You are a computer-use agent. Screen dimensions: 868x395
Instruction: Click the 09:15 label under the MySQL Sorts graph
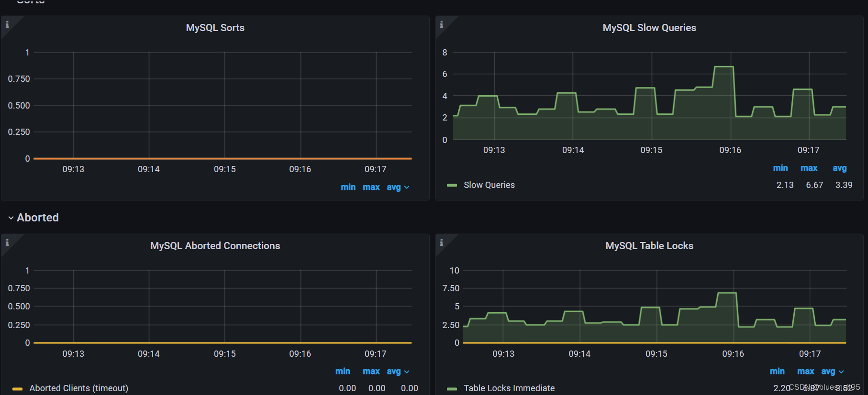(x=224, y=169)
